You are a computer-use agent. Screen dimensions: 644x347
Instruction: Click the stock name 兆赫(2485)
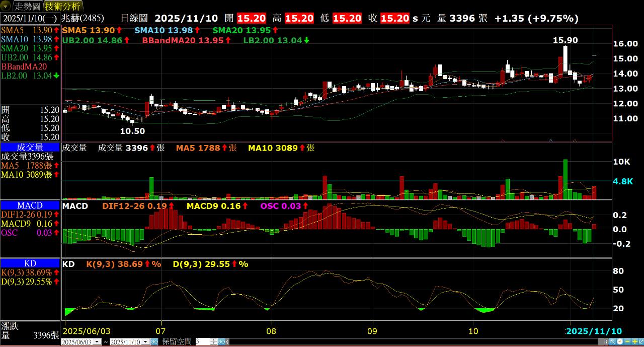click(x=82, y=19)
